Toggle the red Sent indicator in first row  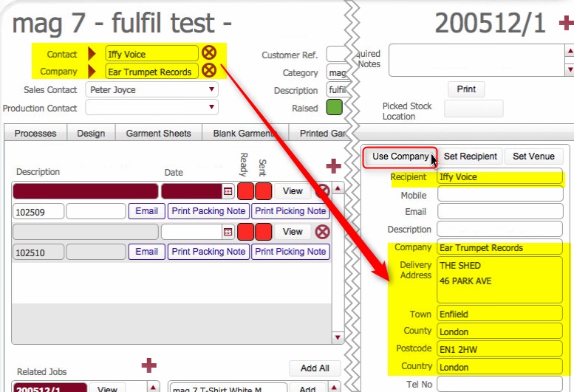[x=263, y=191]
